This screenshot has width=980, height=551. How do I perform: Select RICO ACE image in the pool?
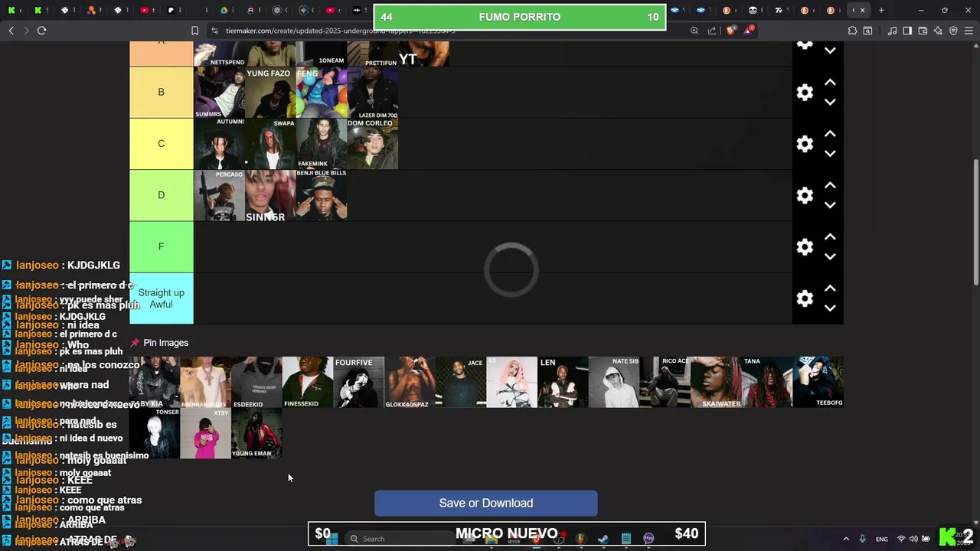click(x=665, y=382)
